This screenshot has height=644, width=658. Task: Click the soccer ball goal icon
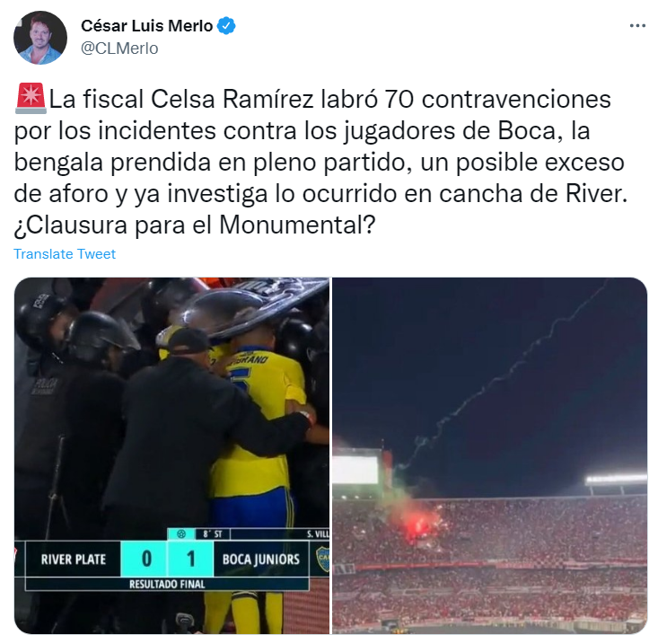pyautogui.click(x=181, y=534)
